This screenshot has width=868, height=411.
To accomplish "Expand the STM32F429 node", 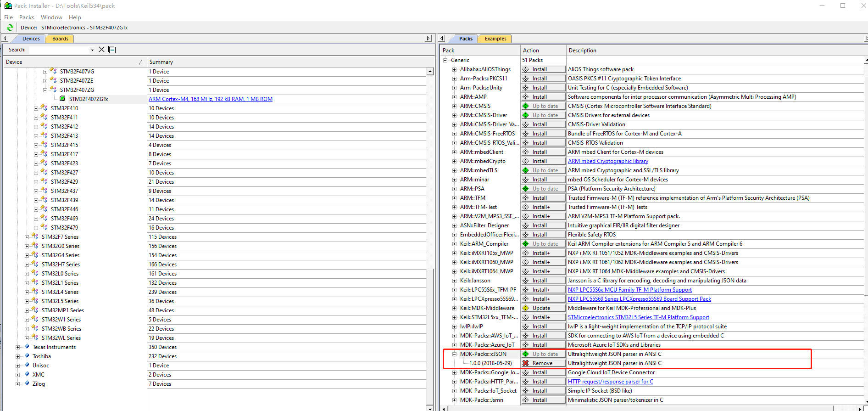I will (36, 182).
